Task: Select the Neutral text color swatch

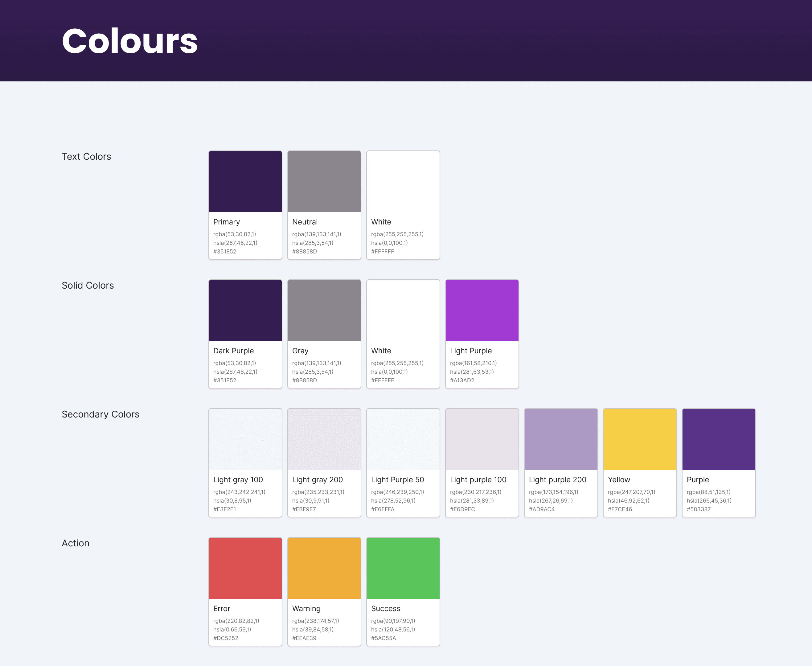Action: [x=324, y=182]
